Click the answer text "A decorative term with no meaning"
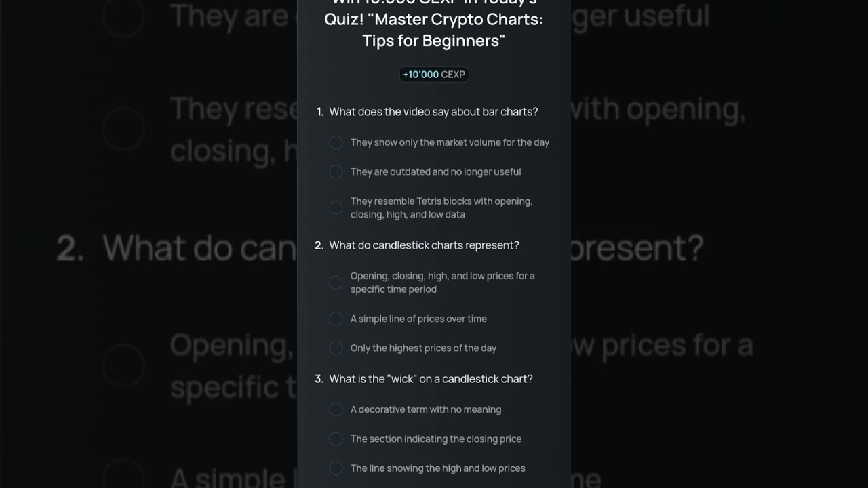 pyautogui.click(x=426, y=409)
